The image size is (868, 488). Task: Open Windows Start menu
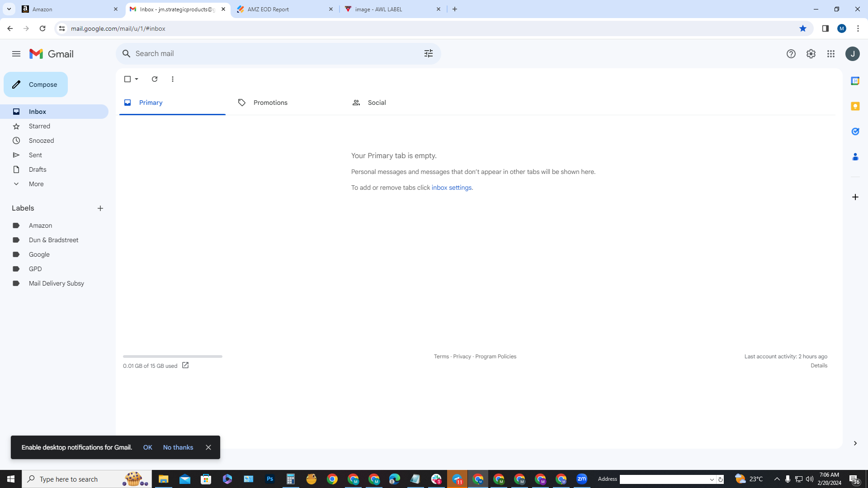[11, 479]
